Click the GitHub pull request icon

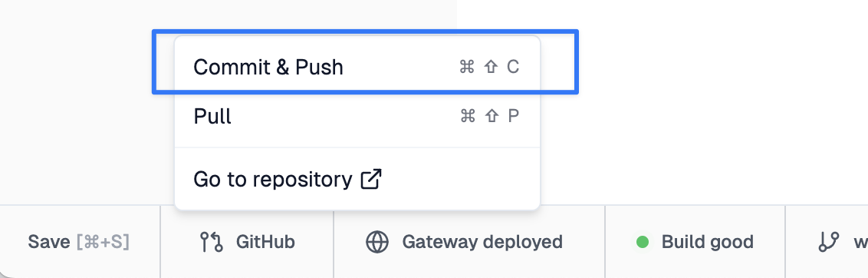(x=212, y=242)
